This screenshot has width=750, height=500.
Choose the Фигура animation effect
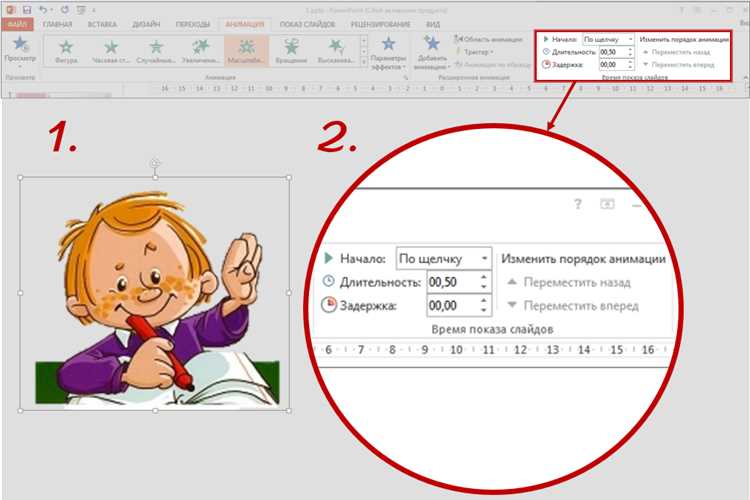[66, 51]
